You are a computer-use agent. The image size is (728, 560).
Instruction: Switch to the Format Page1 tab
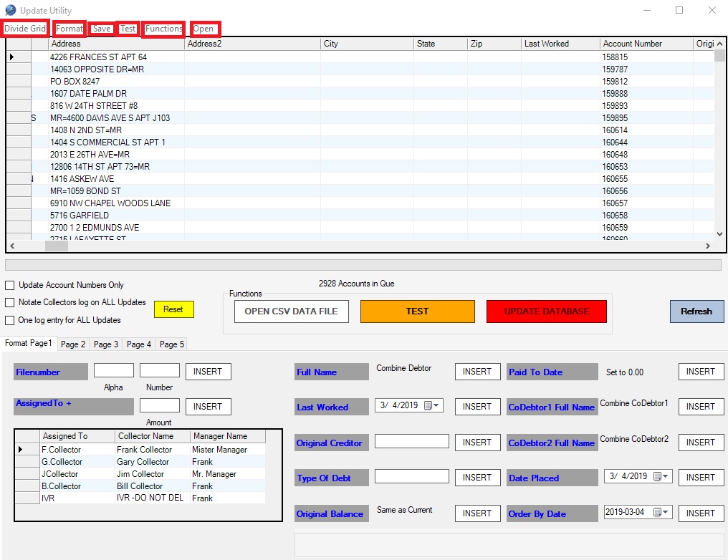(29, 343)
